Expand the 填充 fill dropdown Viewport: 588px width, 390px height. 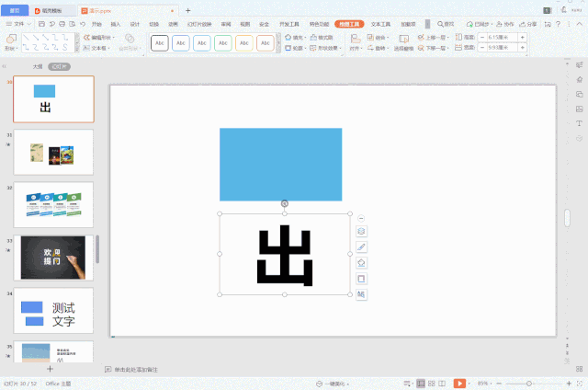coord(305,38)
